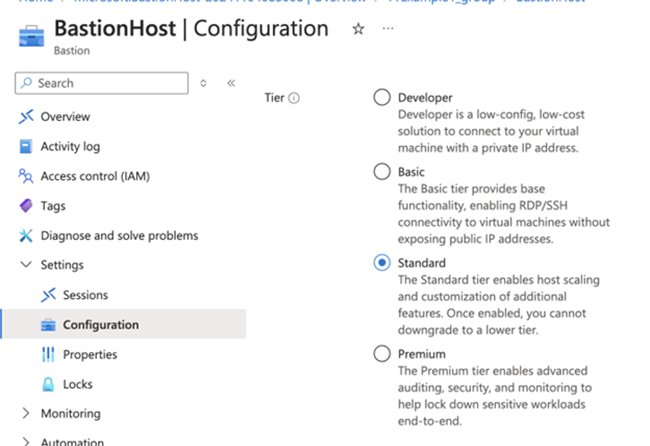The image size is (650, 446).
Task: Expand the Monitoring section
Action: click(x=26, y=414)
